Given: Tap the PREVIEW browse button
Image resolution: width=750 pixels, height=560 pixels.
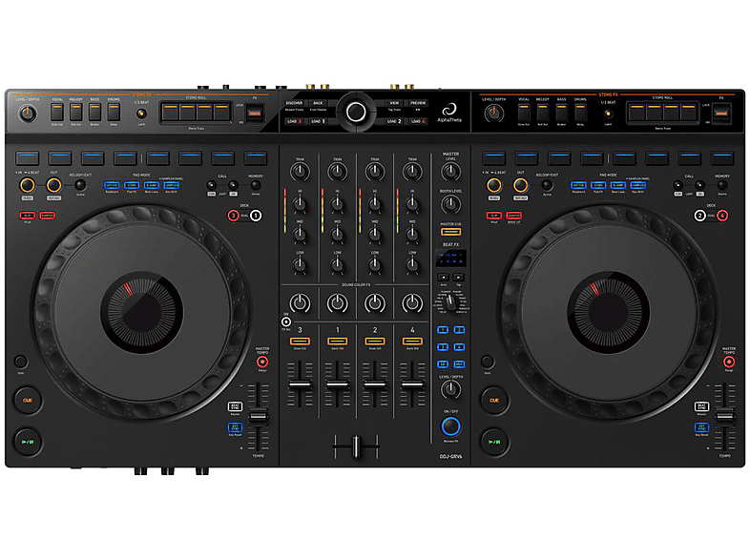Looking at the screenshot, I should tap(418, 103).
